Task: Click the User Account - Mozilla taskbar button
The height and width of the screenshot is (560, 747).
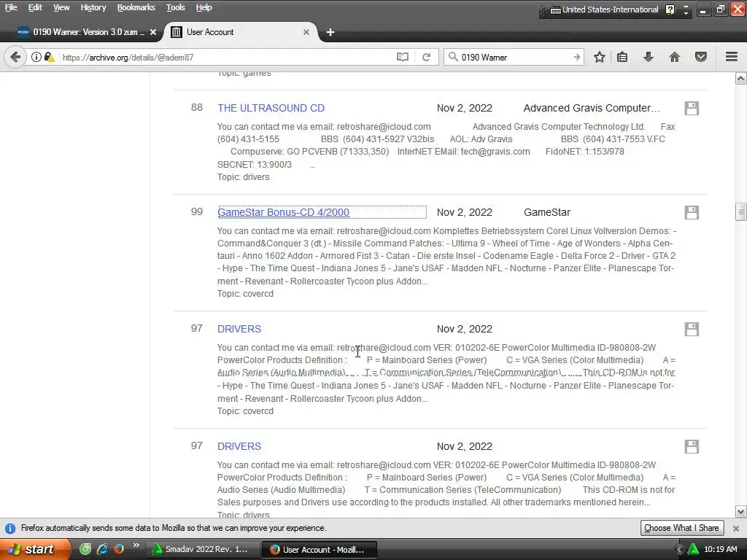Action: pos(320,549)
